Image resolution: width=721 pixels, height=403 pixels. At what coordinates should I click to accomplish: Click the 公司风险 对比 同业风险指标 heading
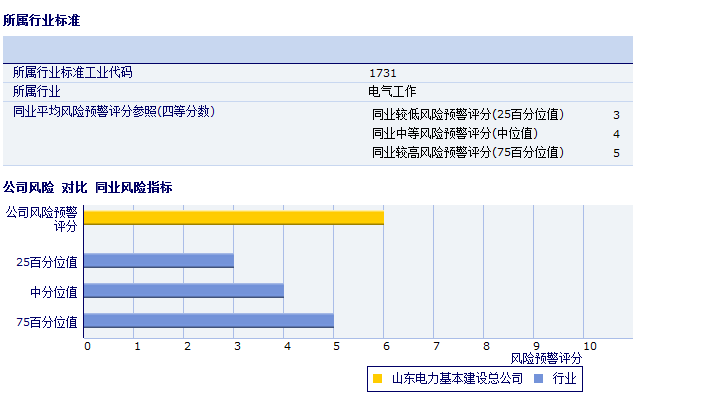tap(88, 187)
